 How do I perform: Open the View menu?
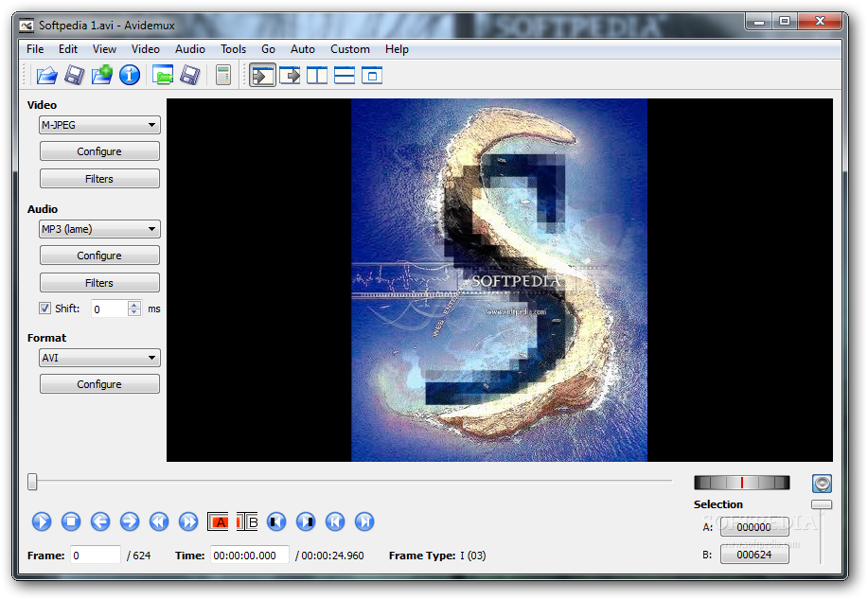click(x=104, y=49)
